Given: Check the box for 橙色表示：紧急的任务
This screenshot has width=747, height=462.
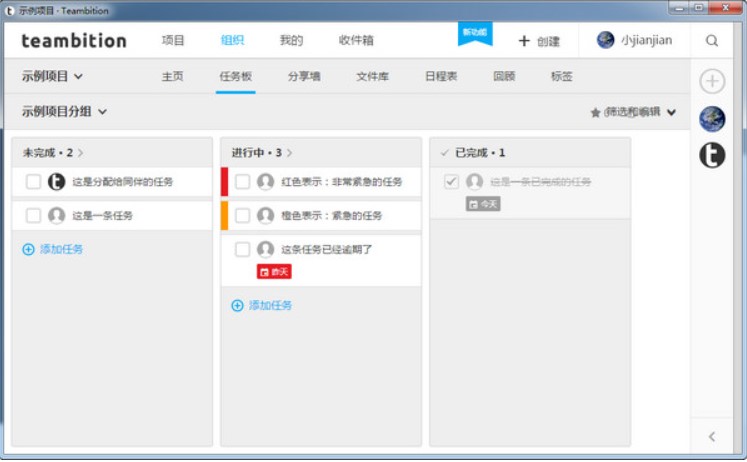Looking at the screenshot, I should (242, 215).
